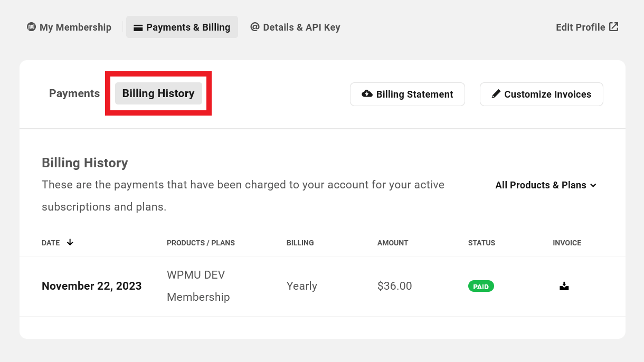Screen dimensions: 644x362
Task: Open the My Membership tab
Action: tap(69, 27)
